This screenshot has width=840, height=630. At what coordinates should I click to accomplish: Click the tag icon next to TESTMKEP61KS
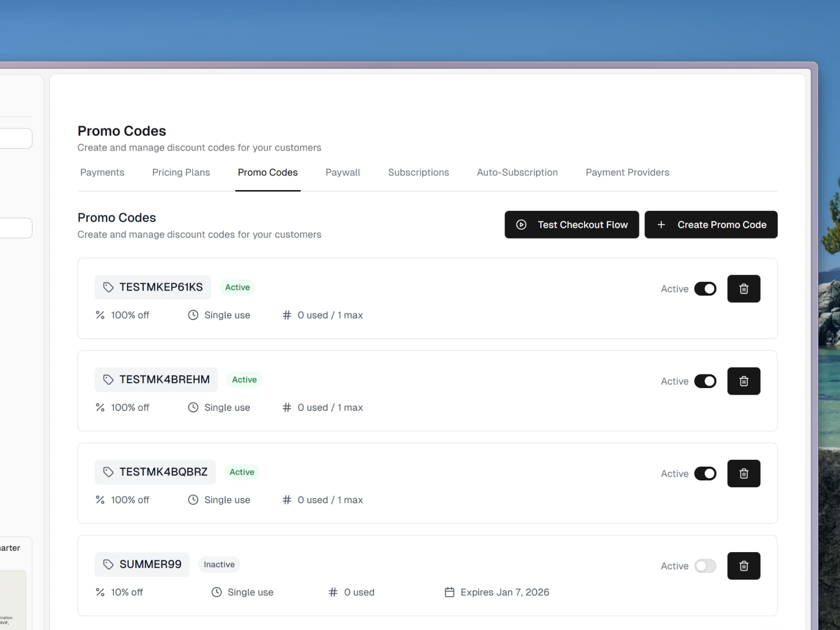click(x=108, y=287)
